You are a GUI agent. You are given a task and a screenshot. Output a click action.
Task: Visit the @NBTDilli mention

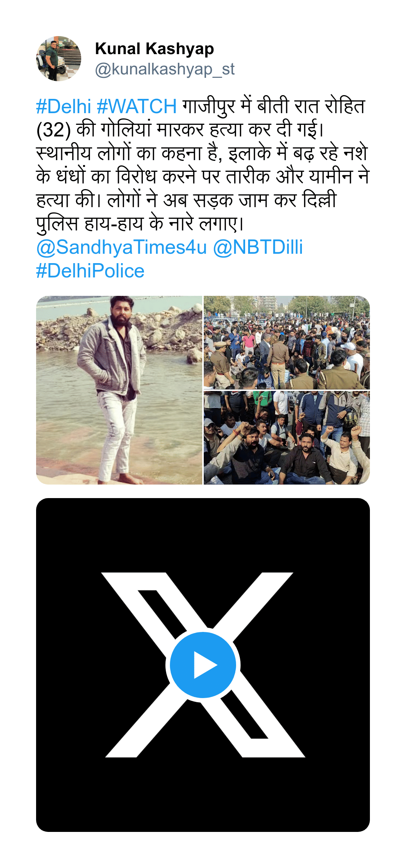click(x=258, y=247)
